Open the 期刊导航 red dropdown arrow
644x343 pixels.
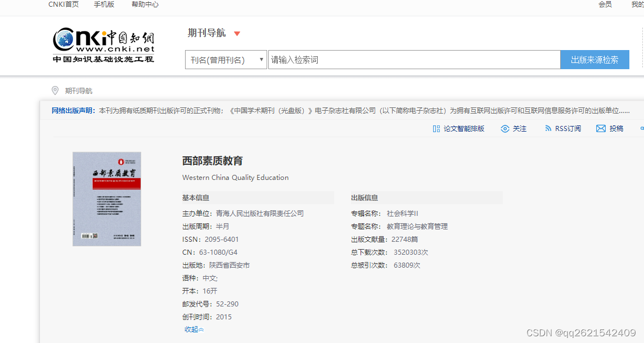(x=237, y=34)
